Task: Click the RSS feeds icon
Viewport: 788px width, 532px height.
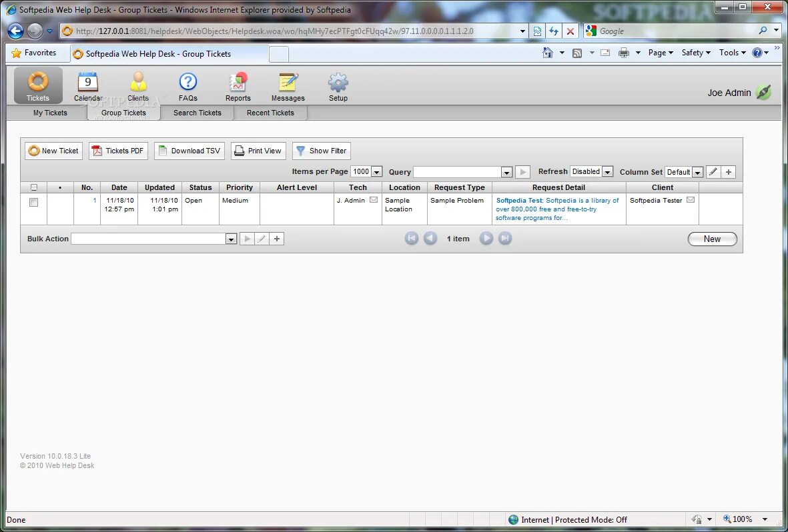Action: [x=577, y=53]
